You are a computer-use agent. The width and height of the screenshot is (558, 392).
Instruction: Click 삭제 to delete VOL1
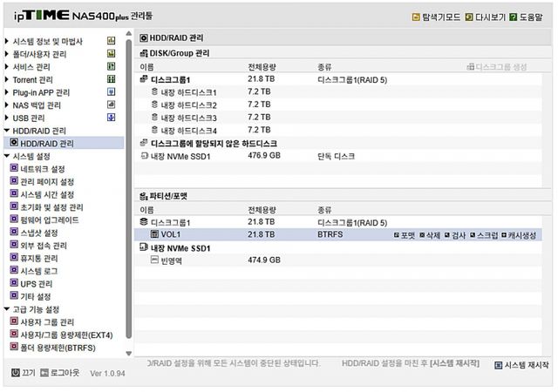(x=432, y=235)
